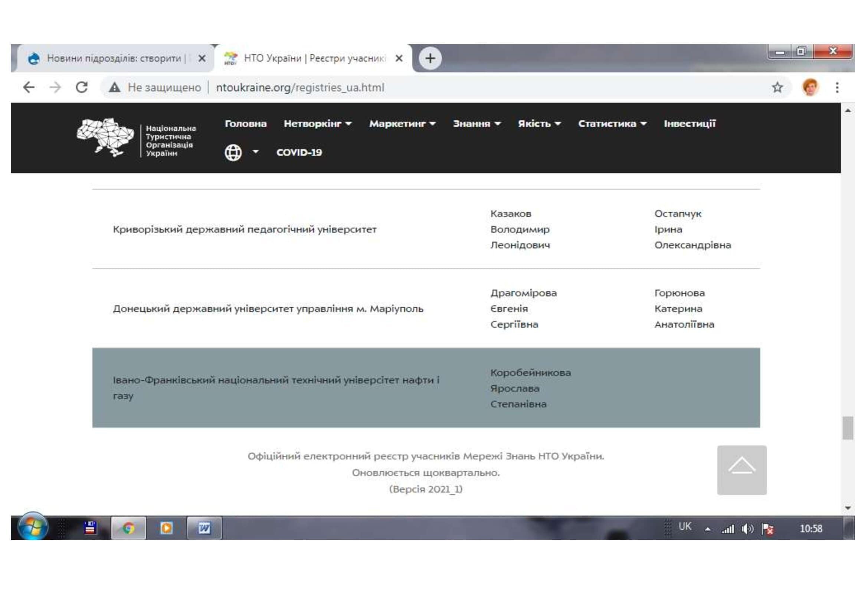The height and width of the screenshot is (614, 868).
Task: Open the globe language selector
Action: click(233, 152)
